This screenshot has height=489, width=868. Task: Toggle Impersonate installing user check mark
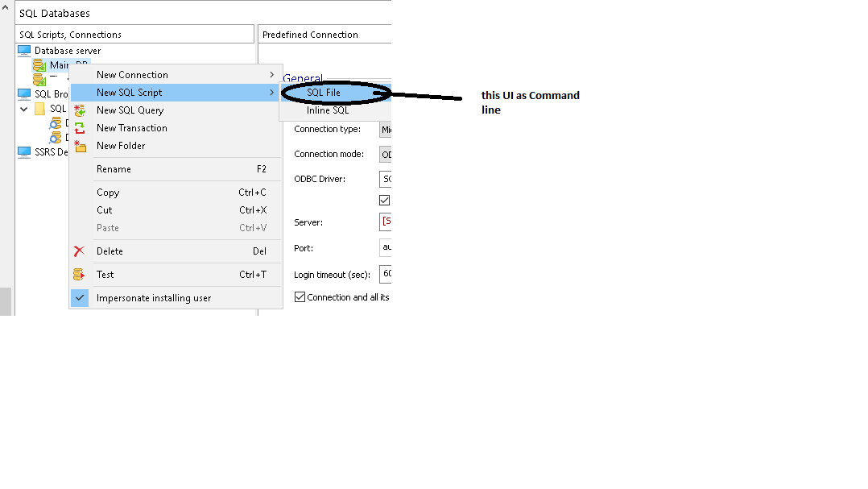[x=80, y=298]
